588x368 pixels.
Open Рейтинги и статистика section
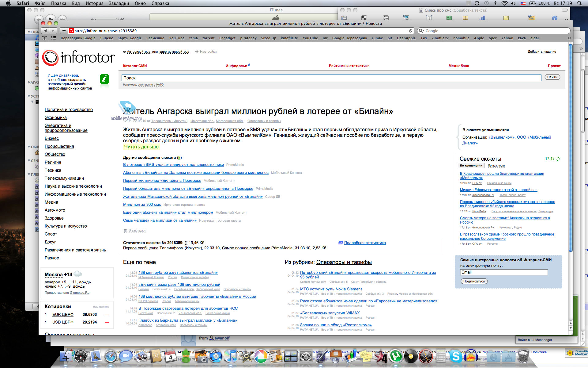[x=349, y=66]
